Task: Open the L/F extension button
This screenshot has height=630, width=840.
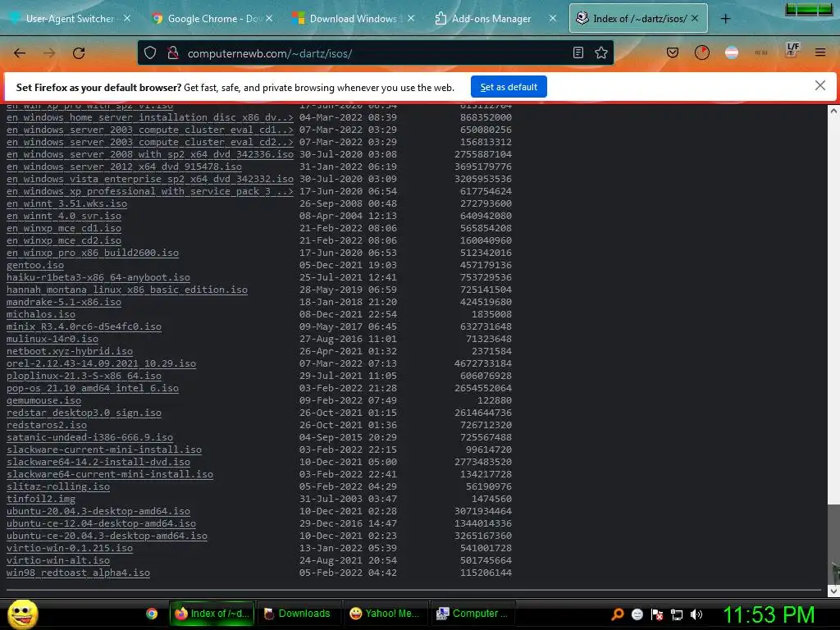Action: point(792,50)
